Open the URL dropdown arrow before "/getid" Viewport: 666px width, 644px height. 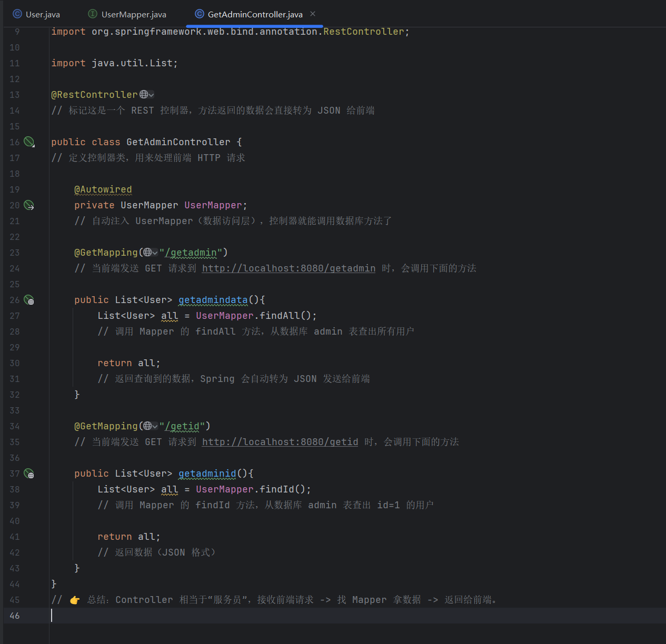155,427
